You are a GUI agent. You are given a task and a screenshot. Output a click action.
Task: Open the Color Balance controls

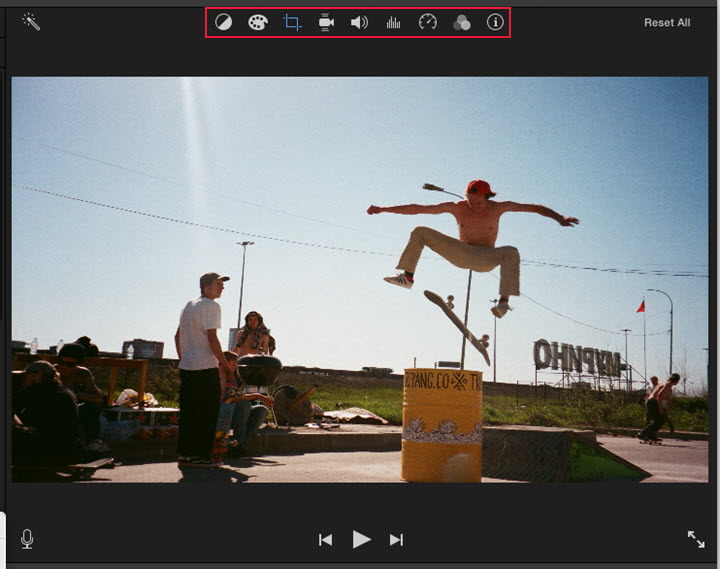click(x=224, y=22)
